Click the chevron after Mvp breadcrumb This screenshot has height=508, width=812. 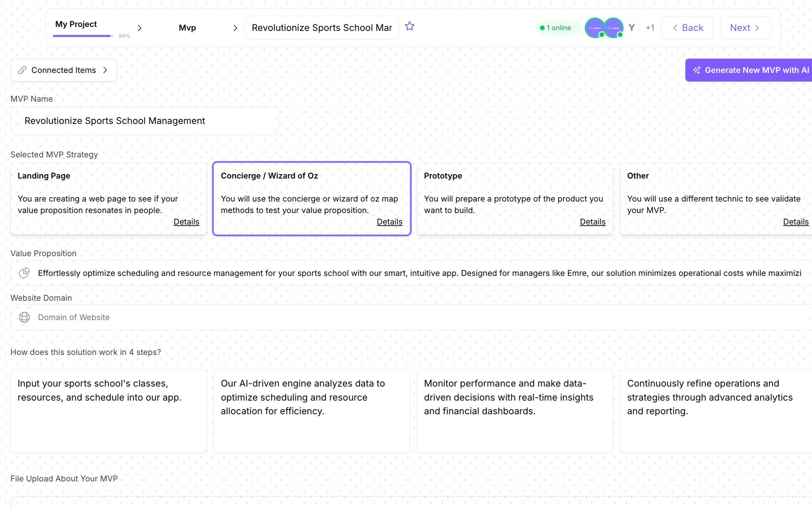click(235, 28)
